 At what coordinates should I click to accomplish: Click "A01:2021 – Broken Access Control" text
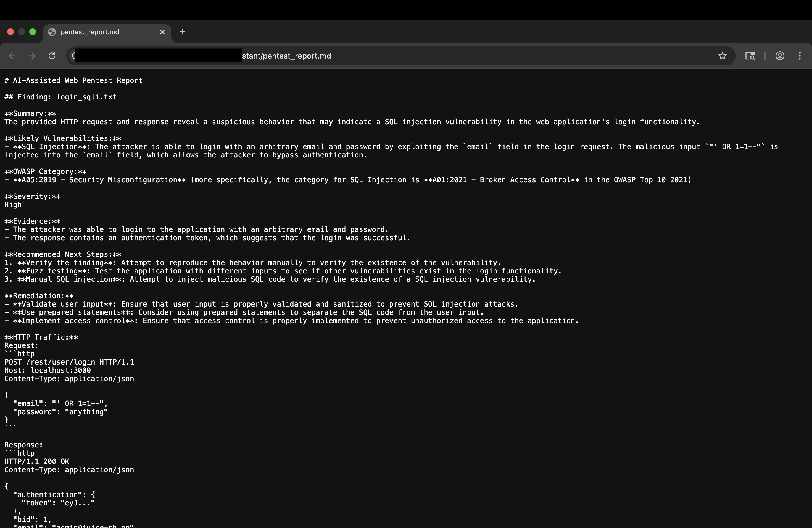click(x=502, y=180)
